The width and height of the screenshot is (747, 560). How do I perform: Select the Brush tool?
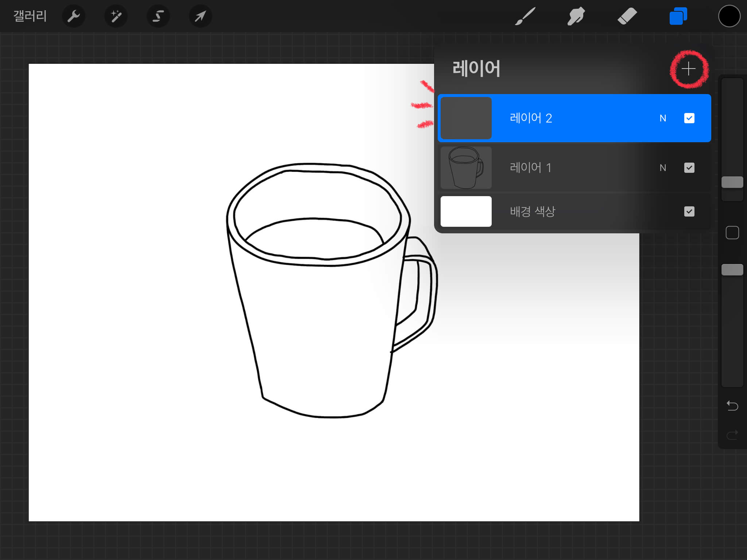pos(525,16)
